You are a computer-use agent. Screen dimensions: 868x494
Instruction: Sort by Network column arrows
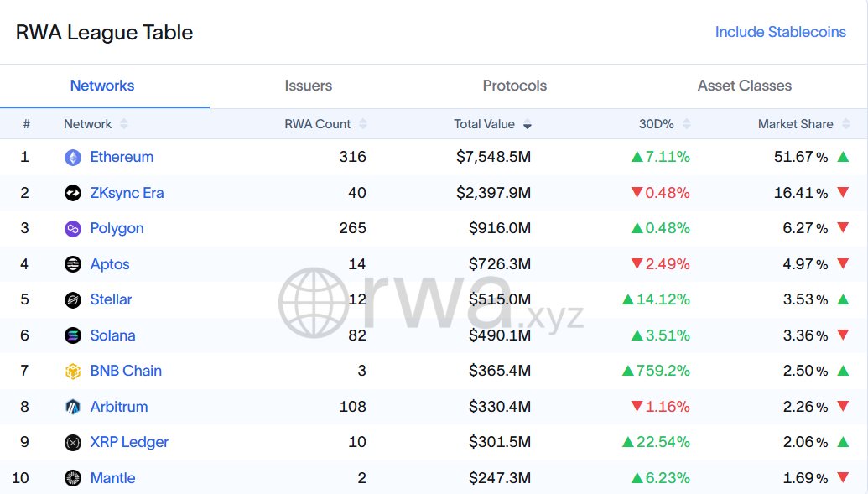[x=123, y=124]
